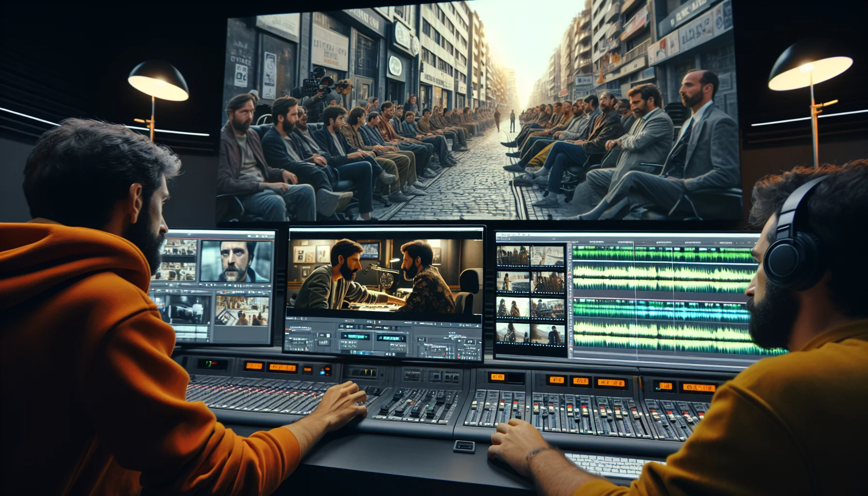The height and width of the screenshot is (496, 868).
Task: Select third-row left clip in right monitor grid
Action: click(x=512, y=308)
